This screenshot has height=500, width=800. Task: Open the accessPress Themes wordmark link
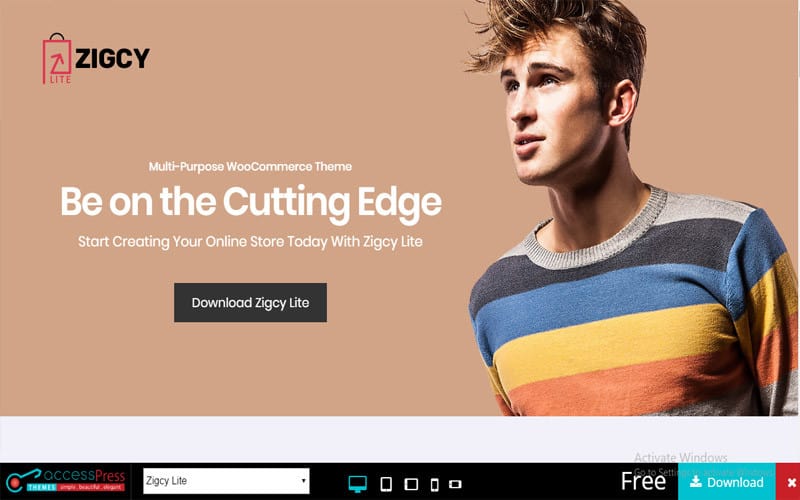[x=84, y=480]
